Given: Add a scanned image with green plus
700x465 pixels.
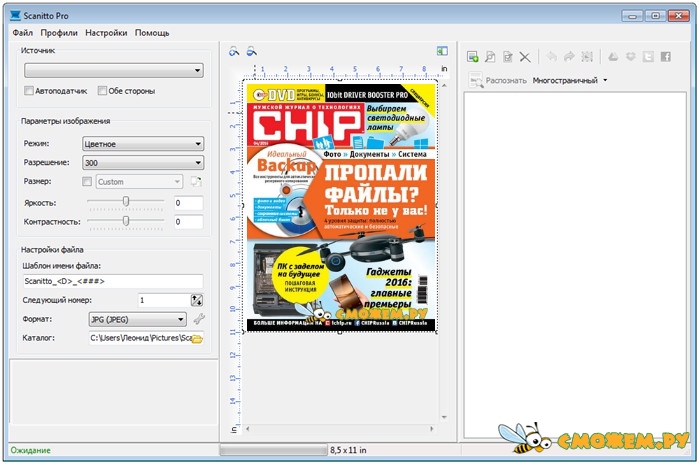Looking at the screenshot, I should pyautogui.click(x=472, y=57).
